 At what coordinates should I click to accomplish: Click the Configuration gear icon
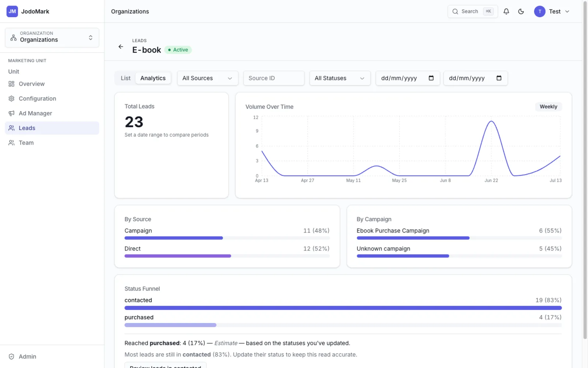tap(11, 99)
